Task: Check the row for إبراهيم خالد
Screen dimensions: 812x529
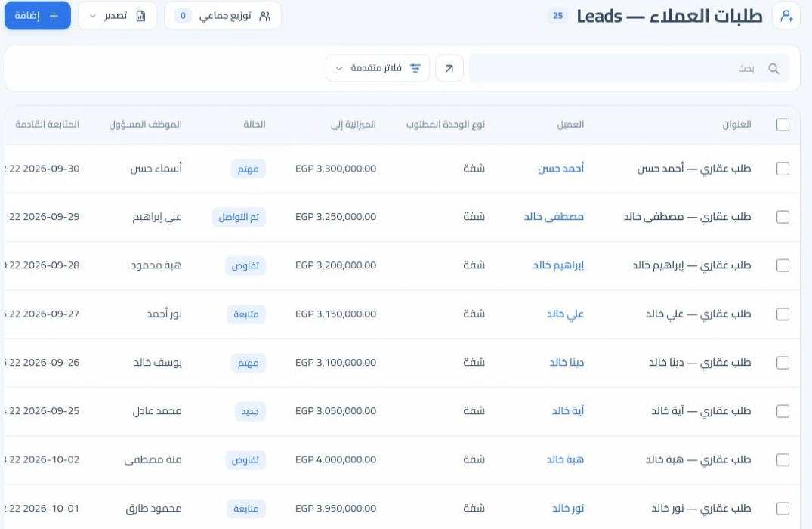Action: 783,266
